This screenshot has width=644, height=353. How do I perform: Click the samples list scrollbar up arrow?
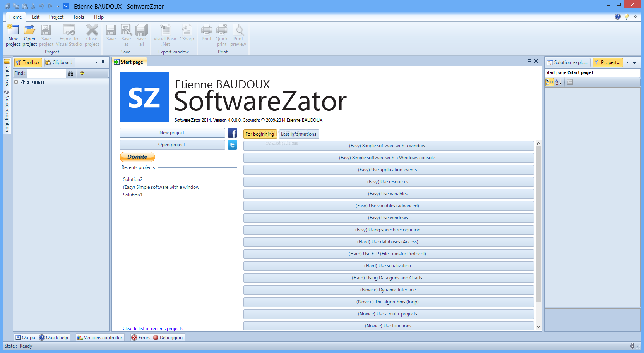(538, 143)
